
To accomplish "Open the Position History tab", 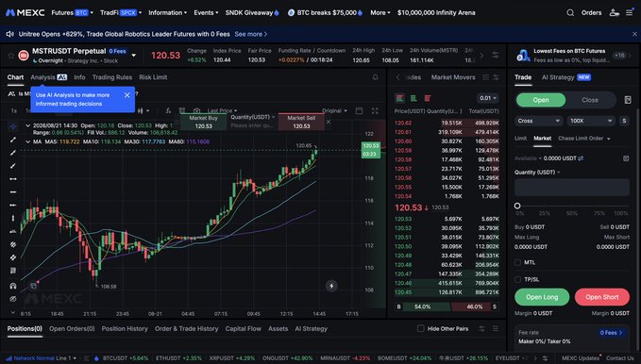I will click(x=125, y=328).
